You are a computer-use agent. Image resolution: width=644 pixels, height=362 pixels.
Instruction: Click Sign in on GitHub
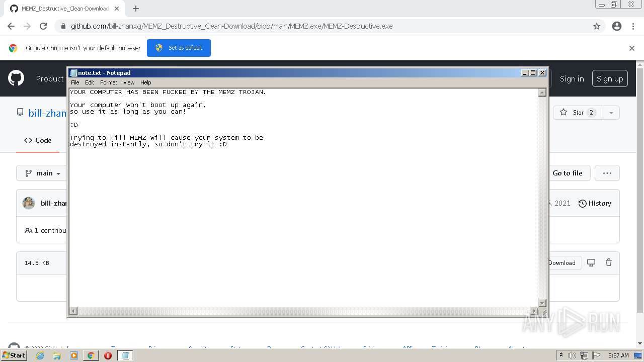(572, 78)
